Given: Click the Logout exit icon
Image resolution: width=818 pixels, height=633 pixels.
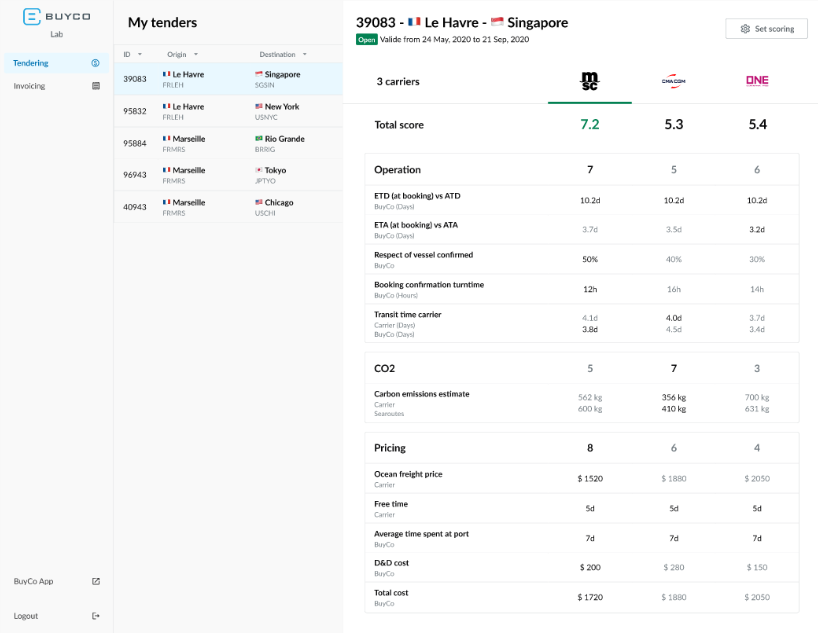Looking at the screenshot, I should pyautogui.click(x=96, y=616).
